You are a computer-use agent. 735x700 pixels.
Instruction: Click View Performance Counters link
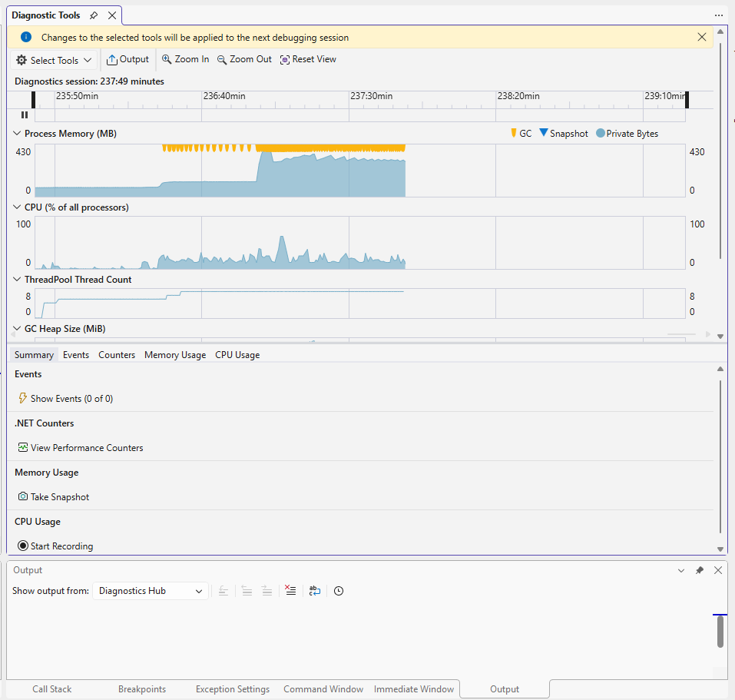click(x=81, y=448)
